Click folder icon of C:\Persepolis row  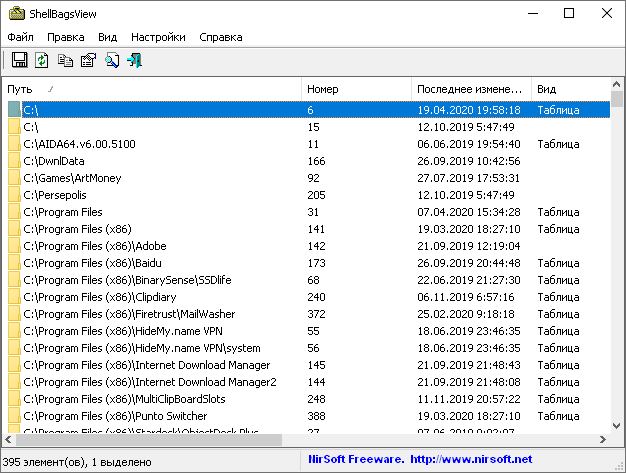[14, 195]
